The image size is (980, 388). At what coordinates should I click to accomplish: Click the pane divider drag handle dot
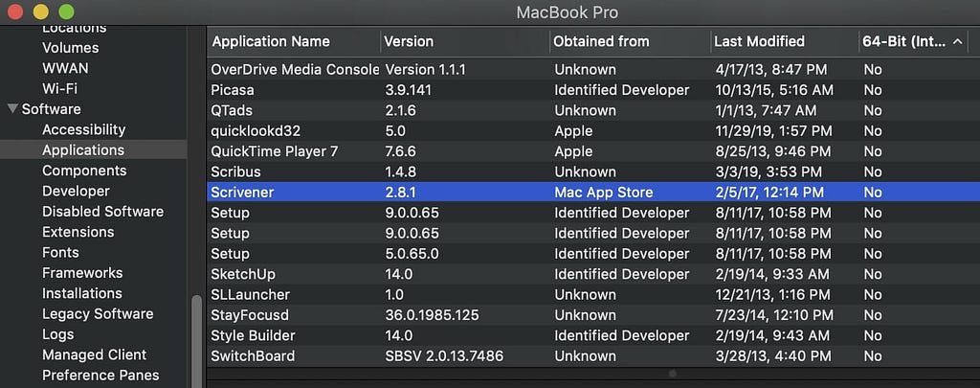[x=673, y=374]
